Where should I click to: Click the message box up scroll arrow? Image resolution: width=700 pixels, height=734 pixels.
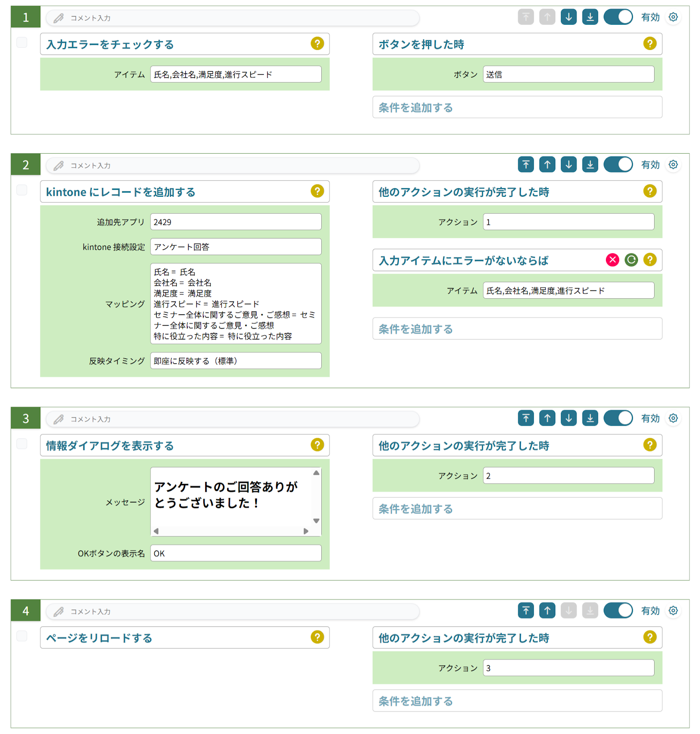(x=316, y=473)
